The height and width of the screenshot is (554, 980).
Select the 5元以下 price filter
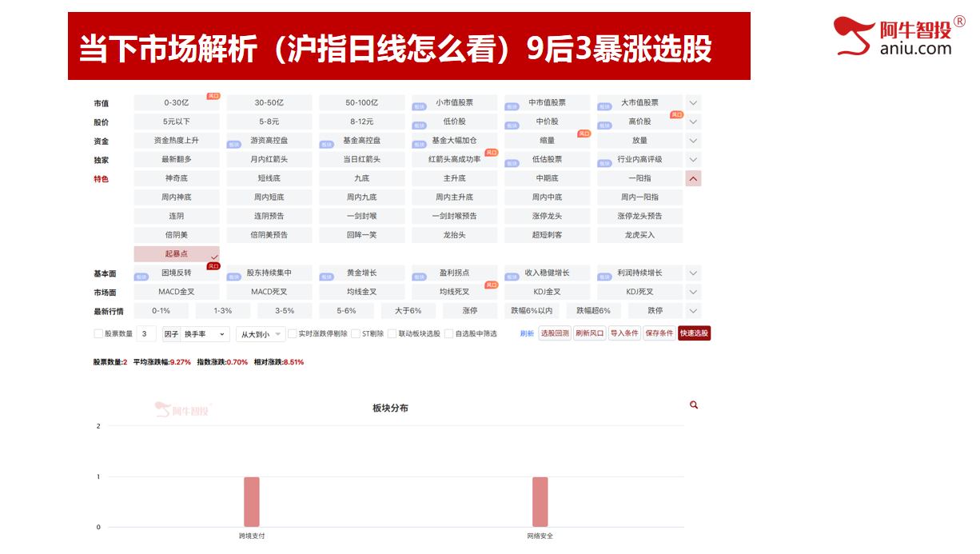point(177,122)
